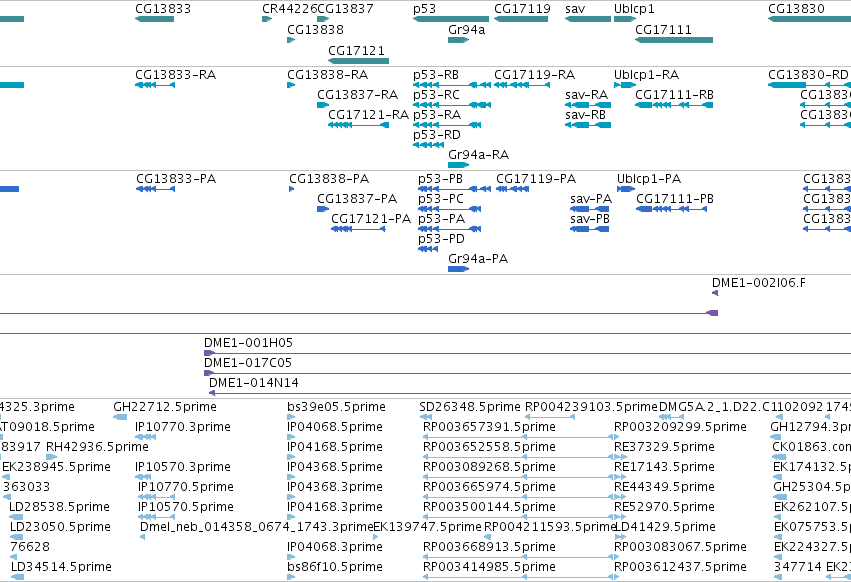Select protein label p53-PB
Screen dimensions: 851x582
coord(441,179)
